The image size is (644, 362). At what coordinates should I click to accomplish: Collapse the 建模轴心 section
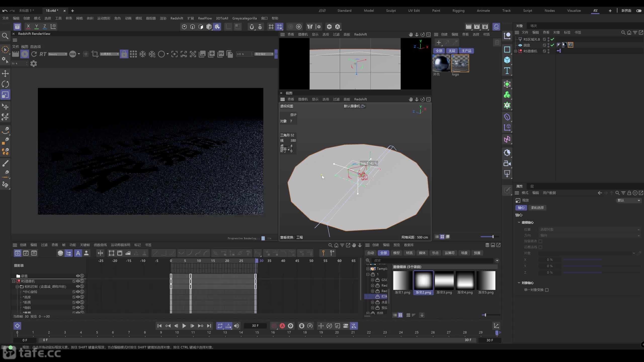click(519, 222)
